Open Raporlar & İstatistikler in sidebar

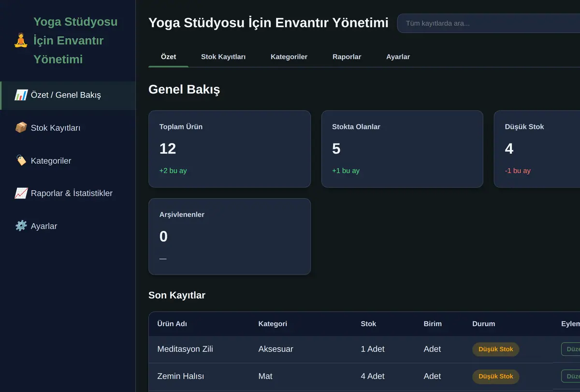click(68, 193)
